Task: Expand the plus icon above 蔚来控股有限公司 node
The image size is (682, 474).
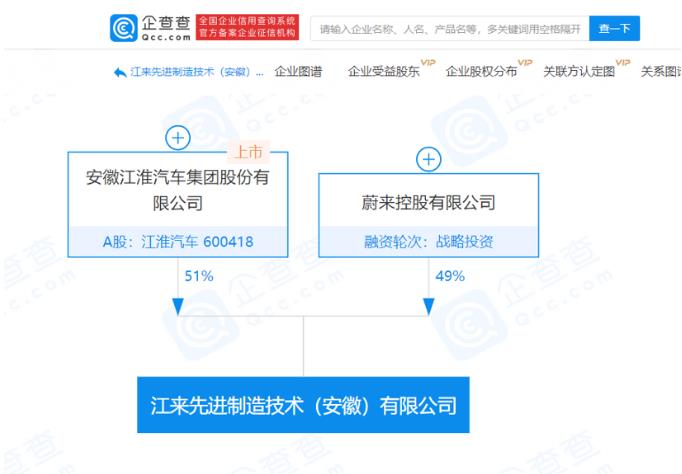Action: [428, 159]
